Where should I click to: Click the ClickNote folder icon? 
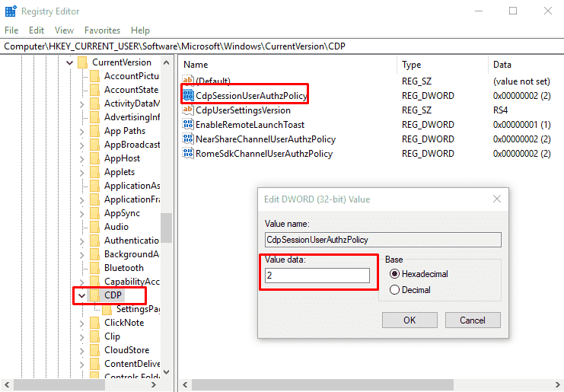click(x=95, y=323)
